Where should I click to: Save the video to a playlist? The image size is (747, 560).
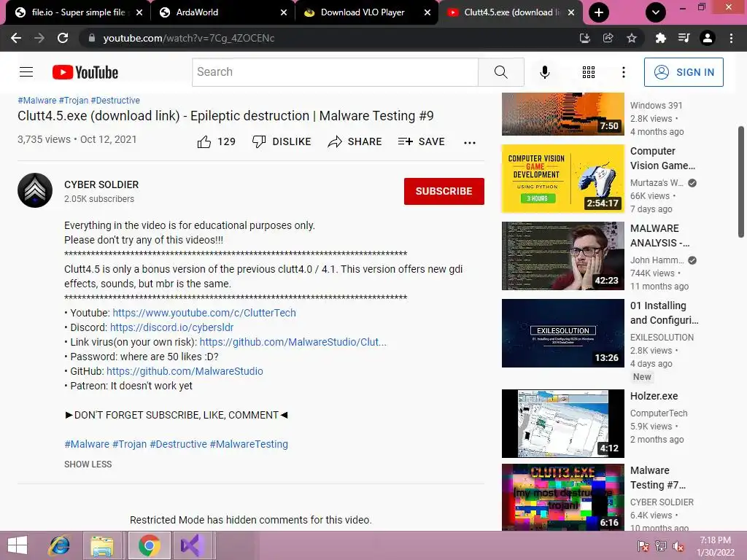421,141
